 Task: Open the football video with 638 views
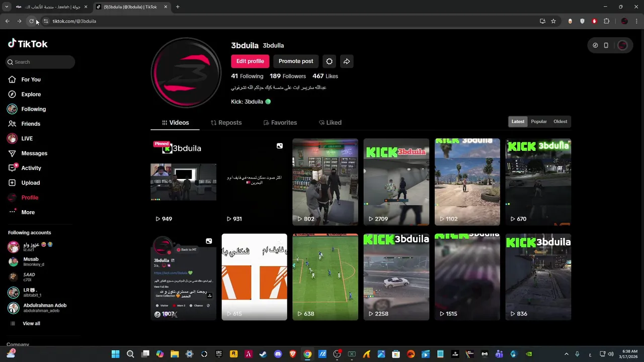pyautogui.click(x=325, y=277)
